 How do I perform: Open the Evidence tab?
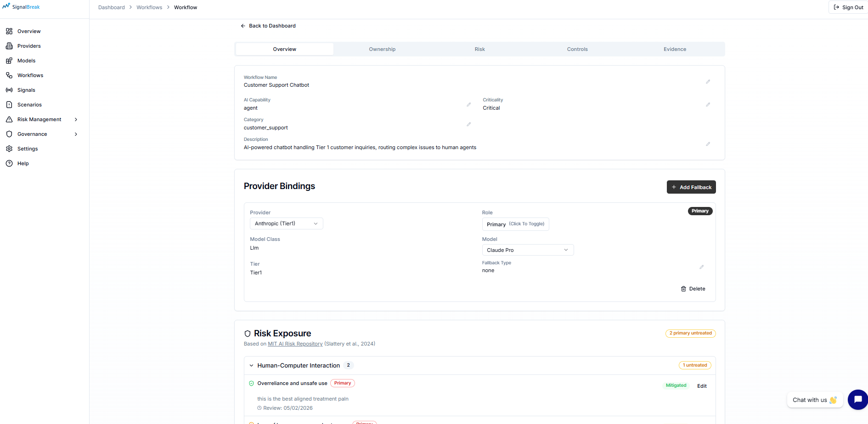(x=675, y=49)
